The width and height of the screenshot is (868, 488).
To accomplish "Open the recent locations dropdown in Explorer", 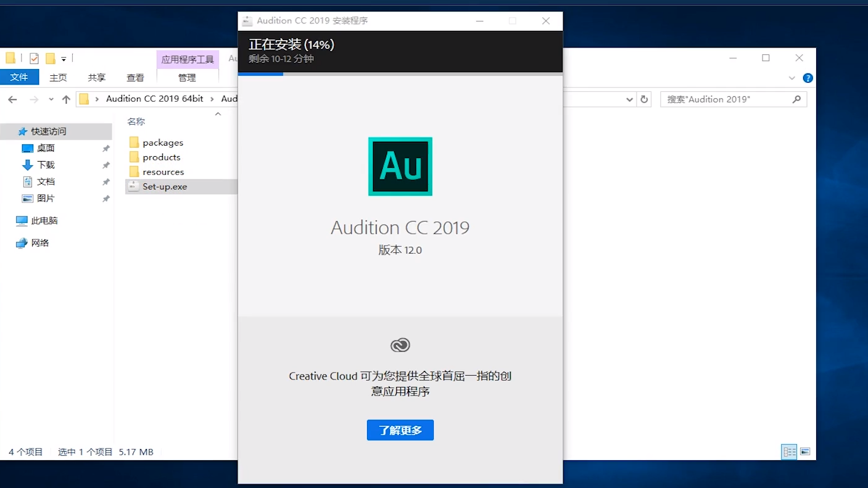I will pyautogui.click(x=51, y=99).
